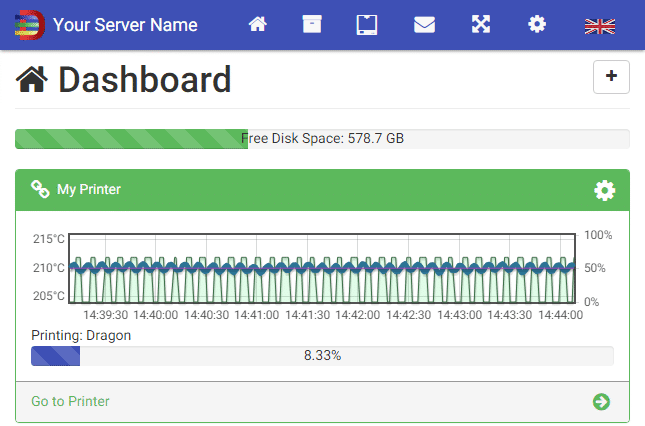645x426 pixels.
Task: Click the 50% axis label
Action: 595,268
